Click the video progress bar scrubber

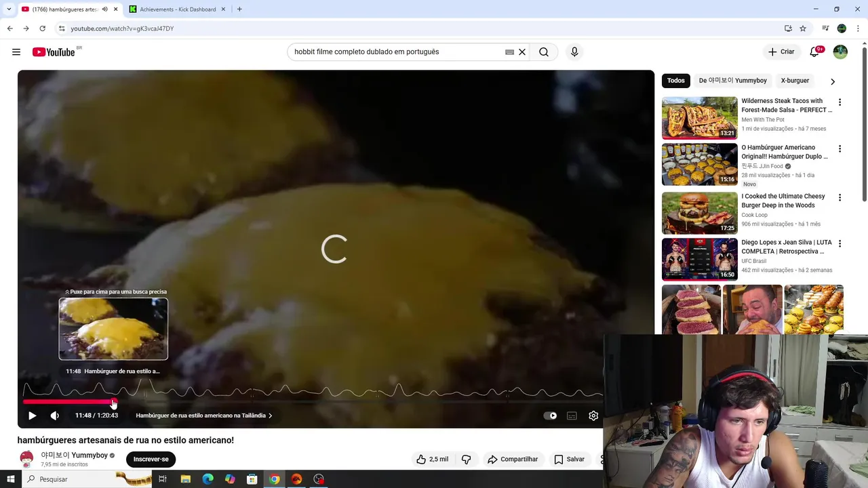(113, 403)
